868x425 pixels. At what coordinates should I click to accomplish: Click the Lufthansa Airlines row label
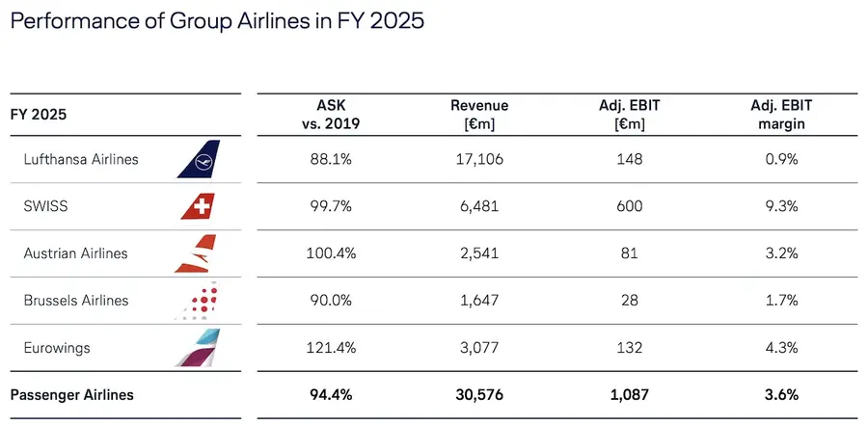81,159
